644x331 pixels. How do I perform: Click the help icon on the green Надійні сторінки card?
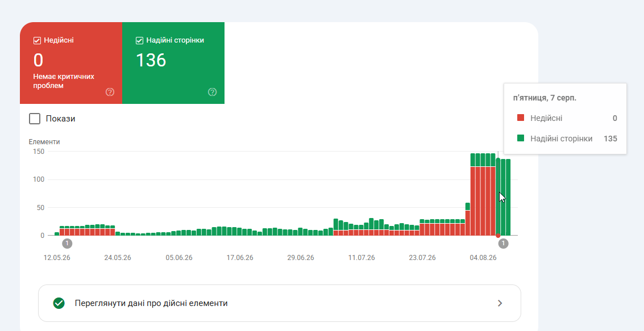(213, 92)
